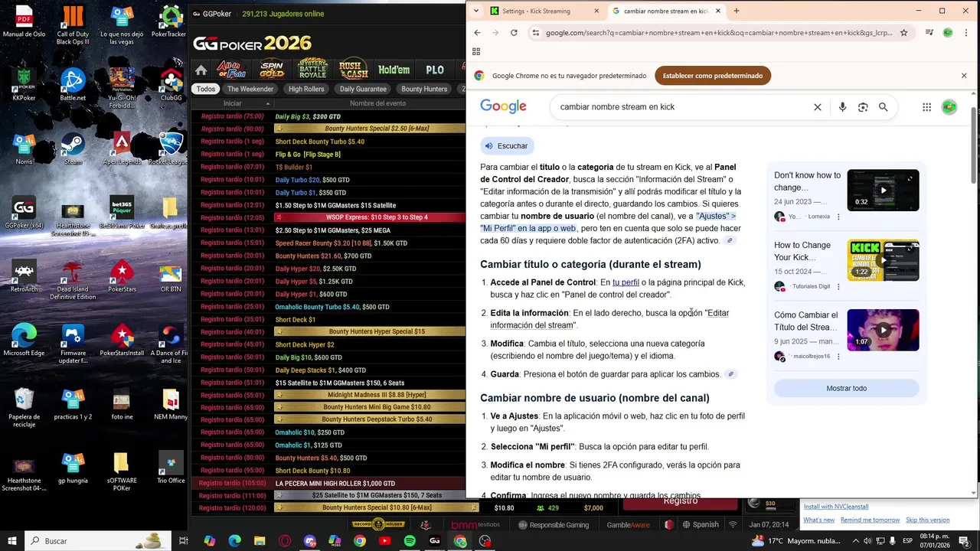Open Spin & Gold game in GGPoker
Screen dimensions: 980x551
(272, 69)
